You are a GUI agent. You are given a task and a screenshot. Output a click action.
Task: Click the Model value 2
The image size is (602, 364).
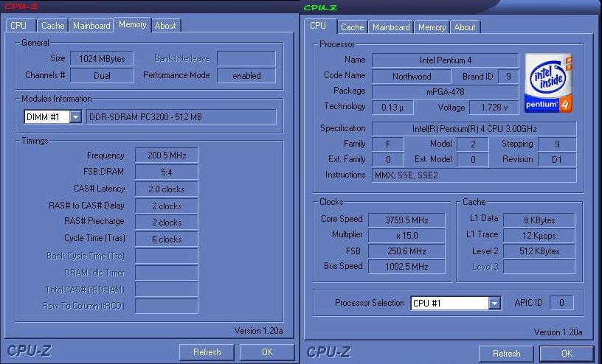(x=473, y=144)
